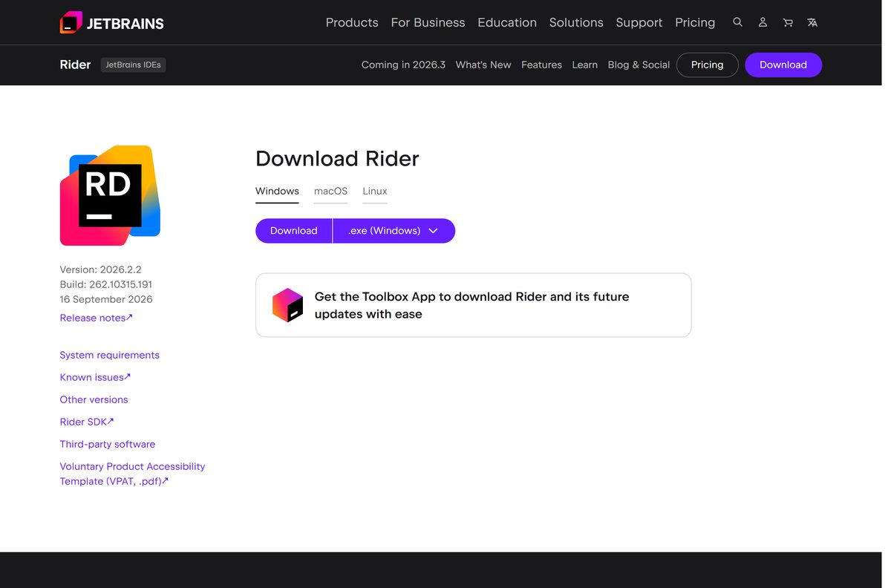Switch to the Linux tab
The height and width of the screenshot is (588, 891).
tap(375, 192)
